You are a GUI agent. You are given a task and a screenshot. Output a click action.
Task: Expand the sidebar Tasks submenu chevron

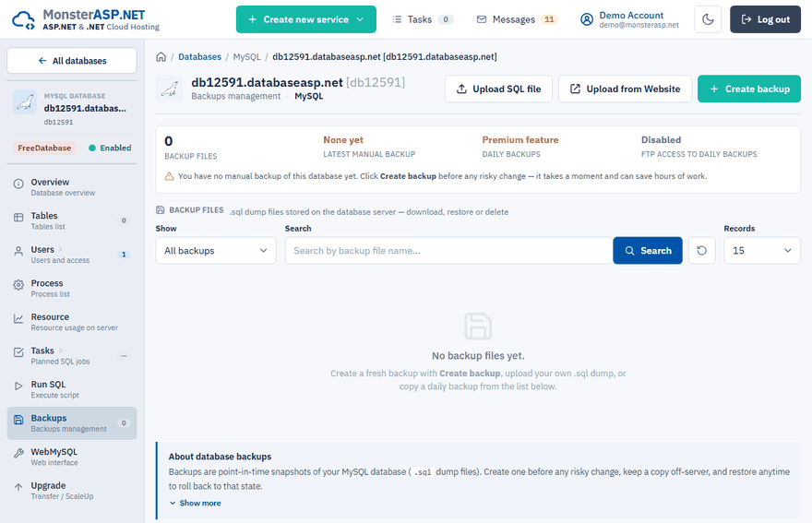[60, 350]
